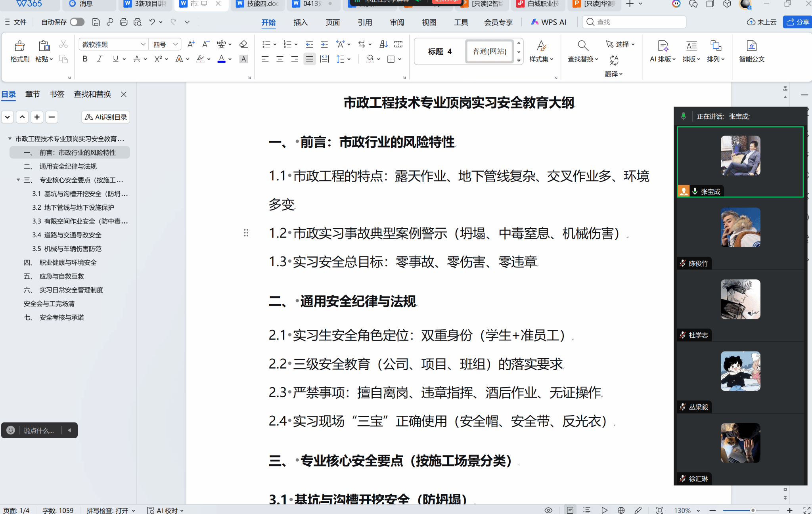Screen dimensions: 812x514
Task: Click the zoom slider in status bar
Action: point(752,510)
